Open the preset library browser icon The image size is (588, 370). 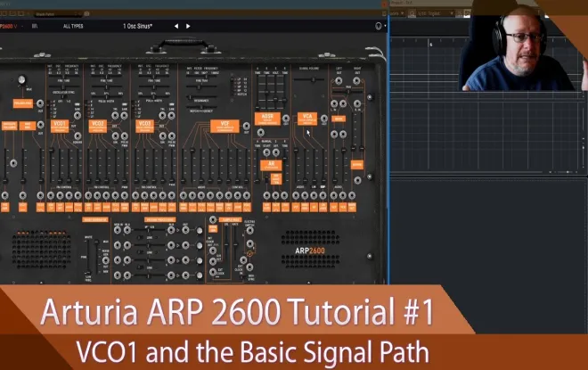[35, 26]
